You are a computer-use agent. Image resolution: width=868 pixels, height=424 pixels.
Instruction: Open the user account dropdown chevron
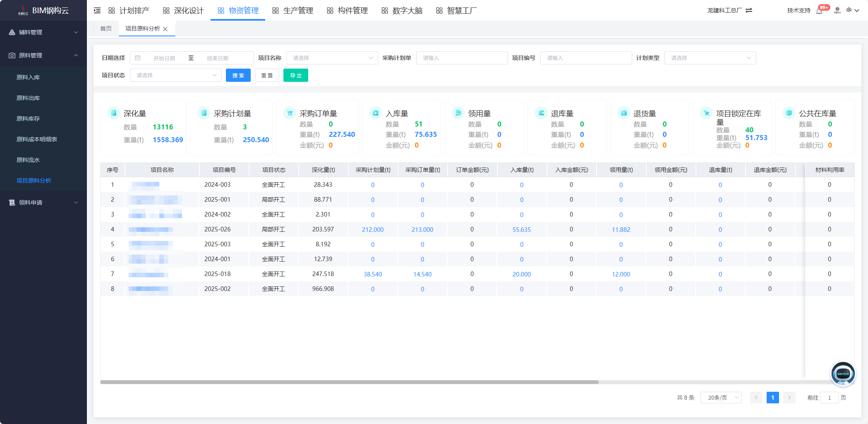point(857,10)
